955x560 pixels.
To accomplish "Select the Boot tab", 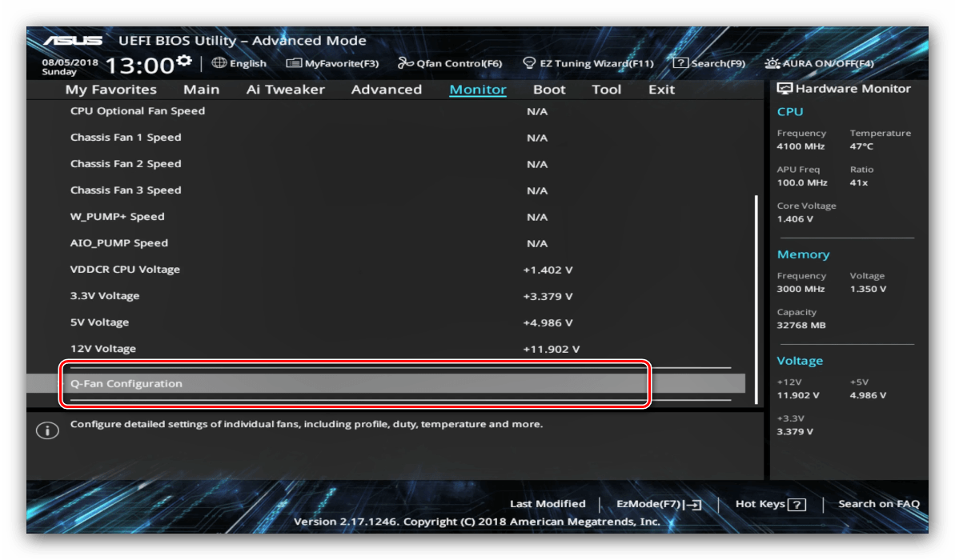I will 549,90.
